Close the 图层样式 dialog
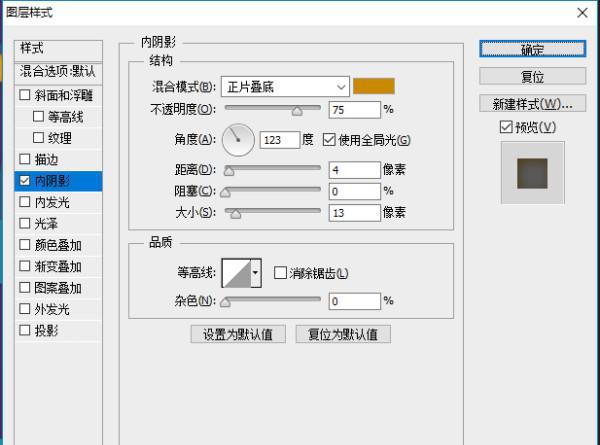The width and height of the screenshot is (600, 445). coord(582,13)
